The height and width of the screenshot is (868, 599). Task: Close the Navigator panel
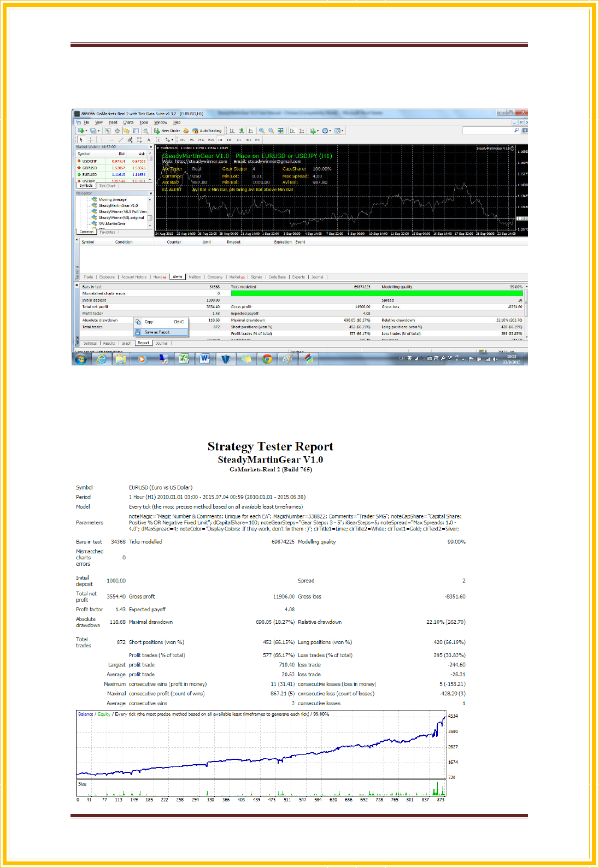pyautogui.click(x=151, y=193)
